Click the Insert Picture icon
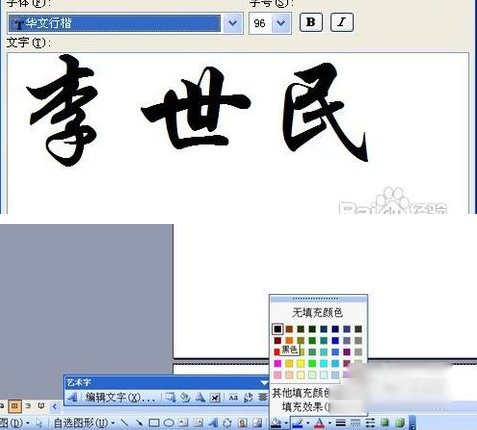This screenshot has height=430, width=477. 257,423
